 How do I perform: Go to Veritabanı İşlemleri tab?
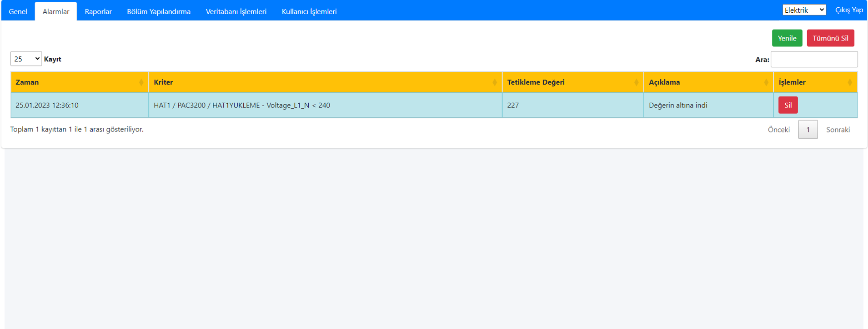[236, 11]
